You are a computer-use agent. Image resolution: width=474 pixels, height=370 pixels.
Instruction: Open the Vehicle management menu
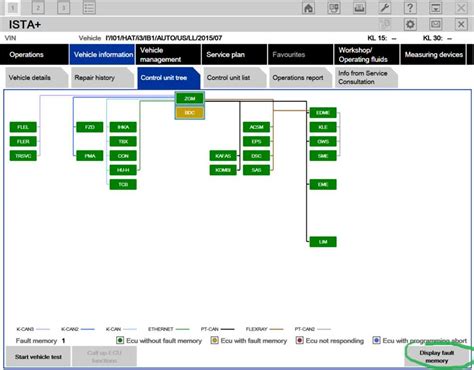168,55
